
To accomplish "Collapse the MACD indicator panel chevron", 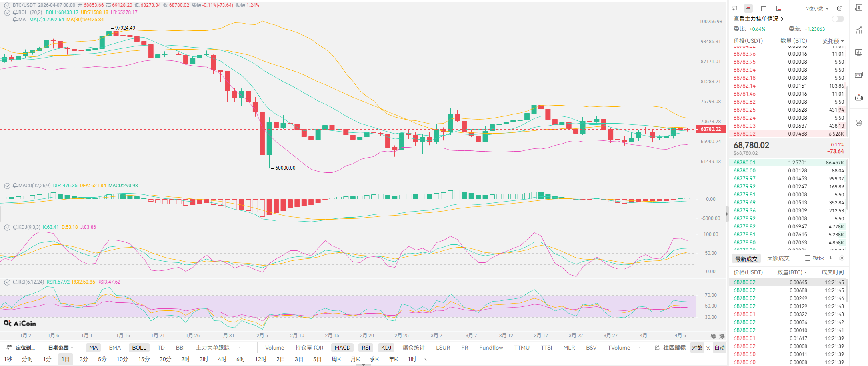I will tap(7, 186).
